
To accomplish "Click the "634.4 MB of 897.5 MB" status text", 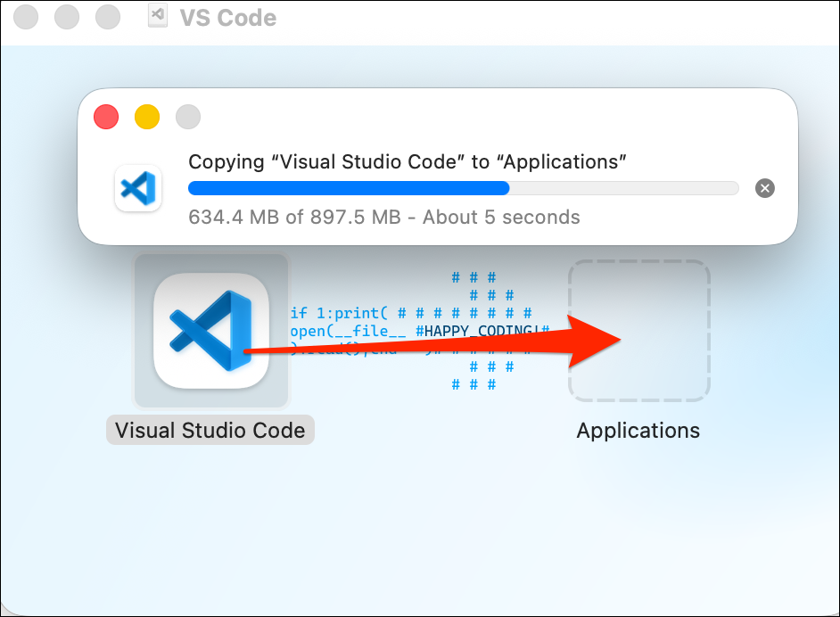I will [x=294, y=217].
